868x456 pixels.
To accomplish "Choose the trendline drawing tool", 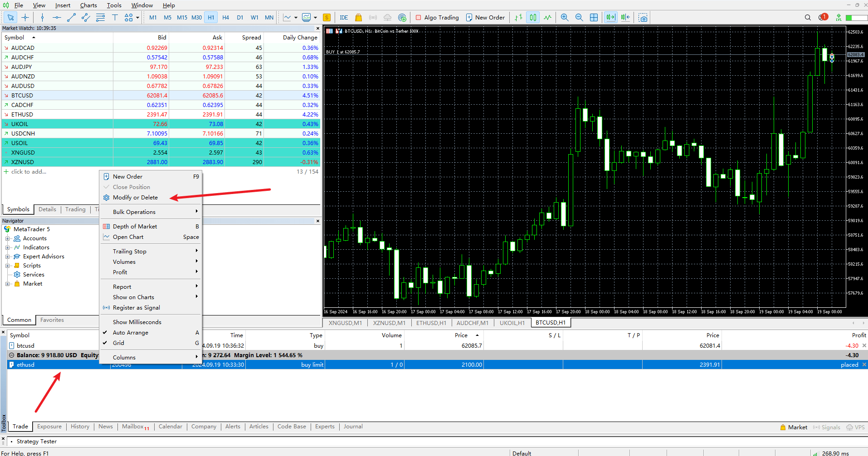I will point(71,18).
